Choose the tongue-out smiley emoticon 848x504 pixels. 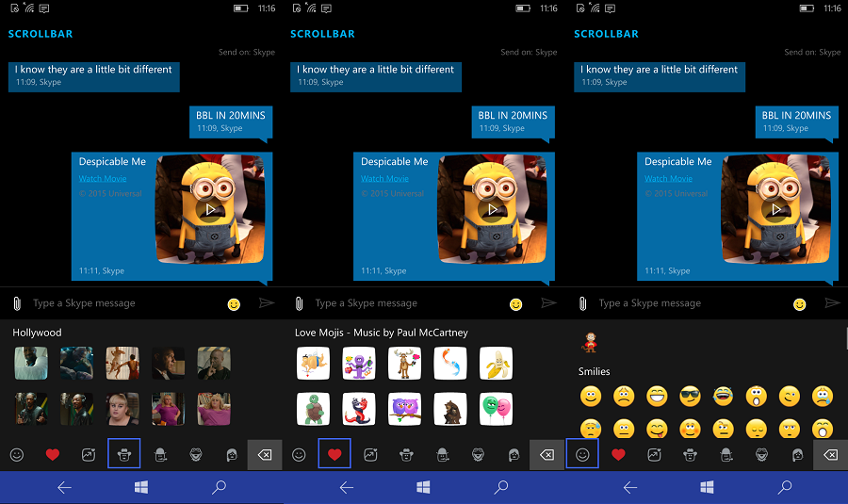pyautogui.click(x=657, y=429)
